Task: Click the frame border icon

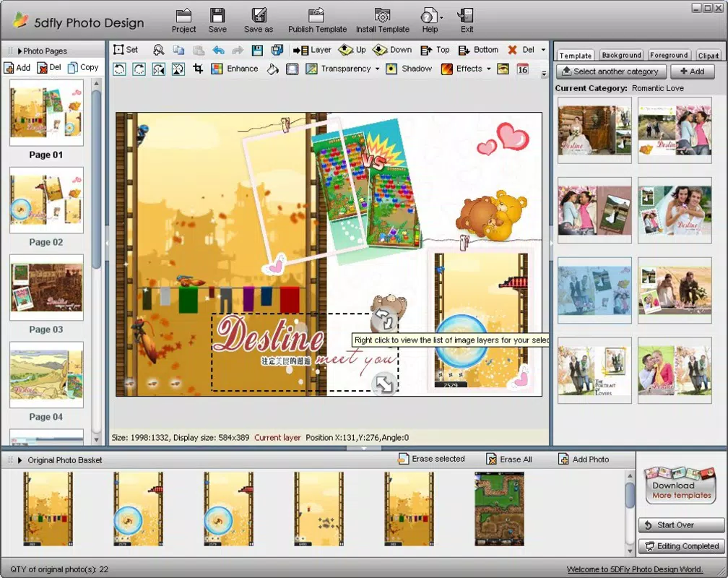Action: coord(292,69)
